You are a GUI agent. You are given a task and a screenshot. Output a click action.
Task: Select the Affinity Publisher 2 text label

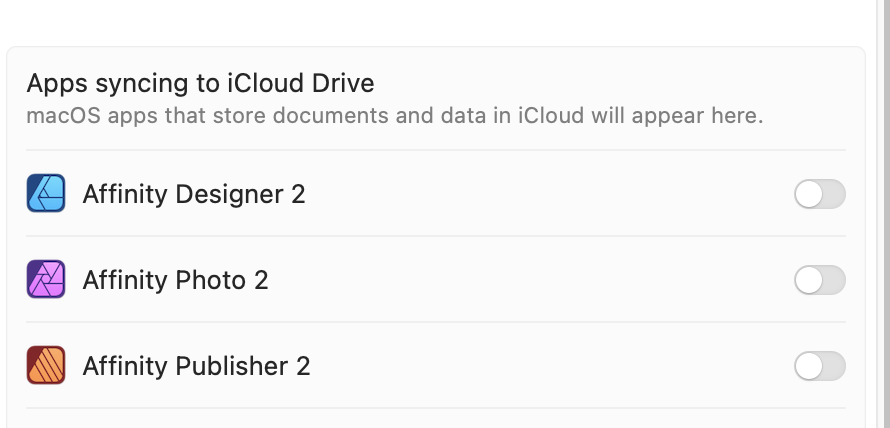[196, 366]
